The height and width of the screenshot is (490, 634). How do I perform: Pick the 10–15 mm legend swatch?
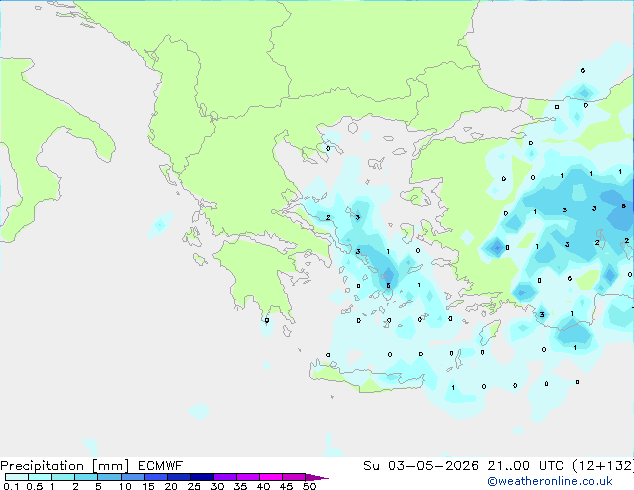coord(133,477)
